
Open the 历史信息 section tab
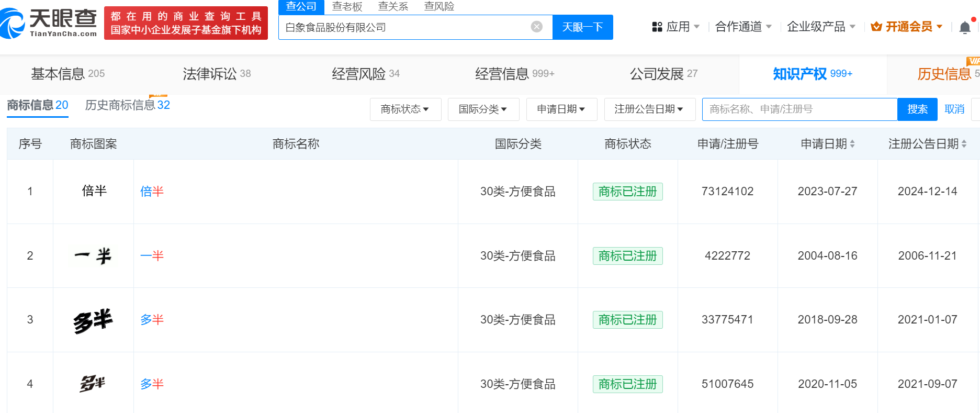[x=948, y=74]
